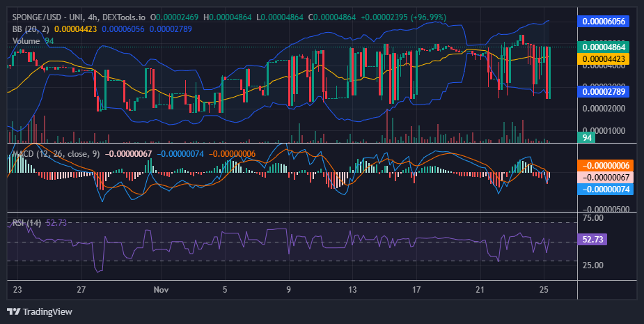644x324 pixels.
Task: Click the Nov date on time axis
Action: pyautogui.click(x=161, y=289)
